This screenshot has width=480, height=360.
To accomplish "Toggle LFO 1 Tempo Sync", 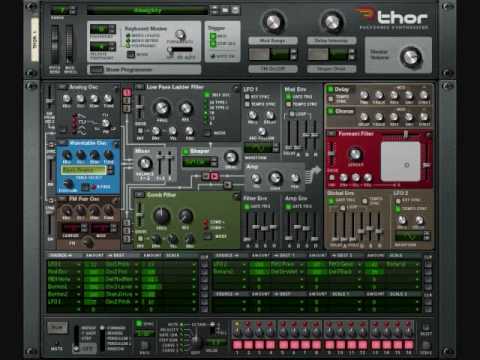I will 247,104.
